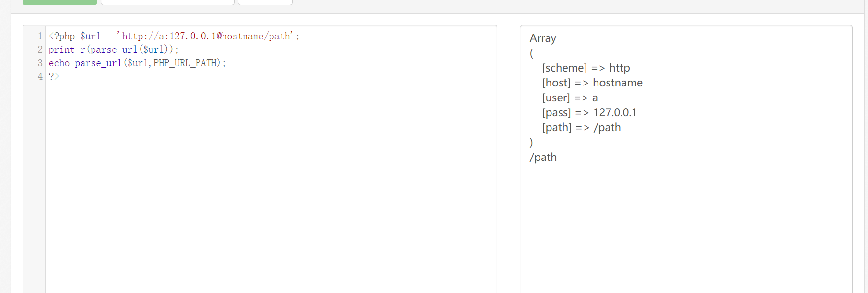Click the 'Array' text in the output
Screen dimensions: 868x293
(543, 38)
